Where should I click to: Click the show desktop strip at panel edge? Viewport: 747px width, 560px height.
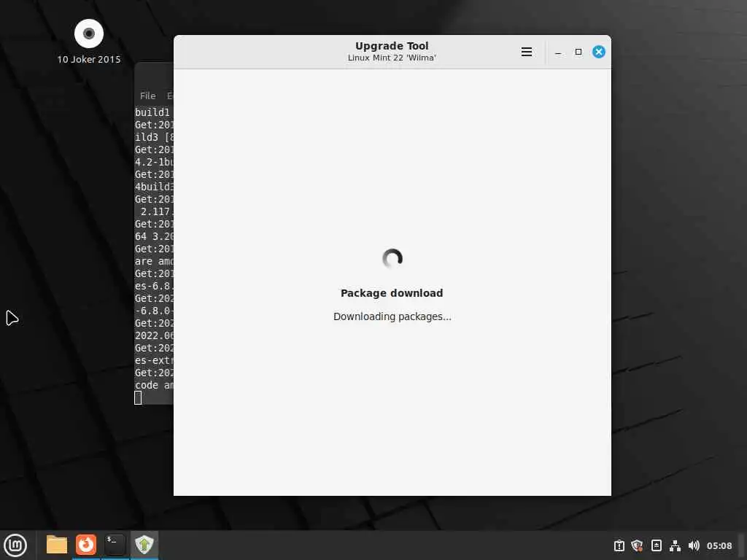tap(742, 545)
